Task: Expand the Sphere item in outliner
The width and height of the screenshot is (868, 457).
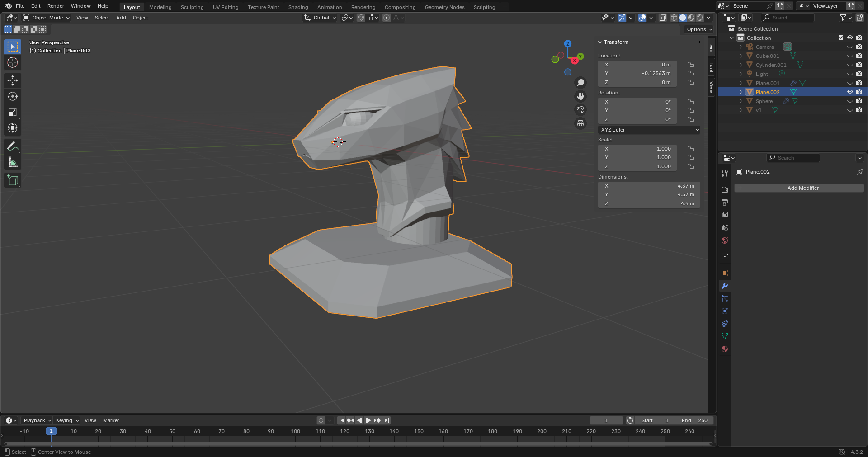Action: (x=741, y=101)
